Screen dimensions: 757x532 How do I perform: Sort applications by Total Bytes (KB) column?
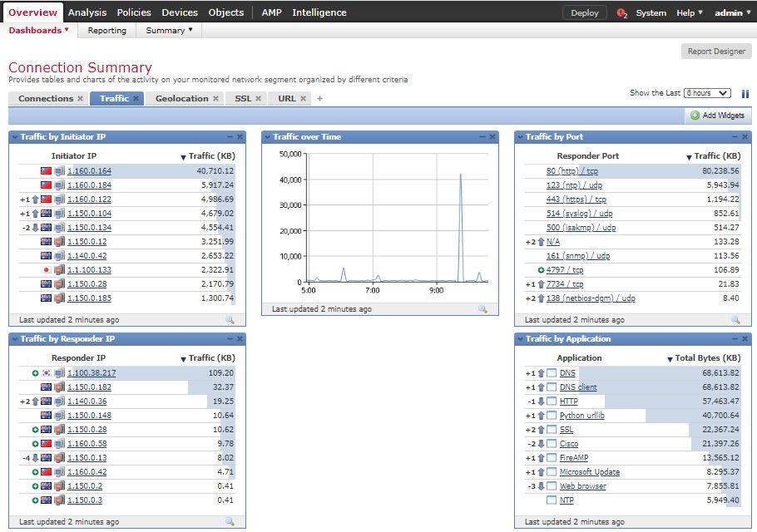(704, 358)
